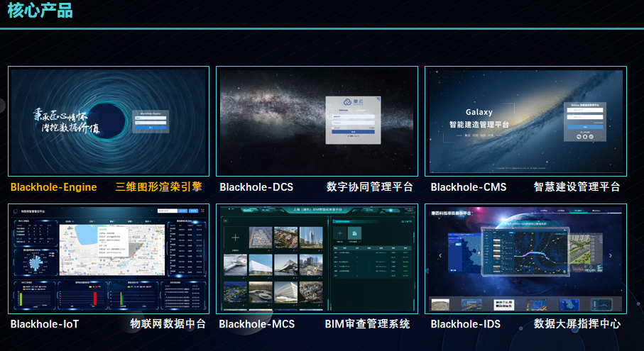Open the BIM审查管理系统 label
644x351 pixels.
click(x=367, y=324)
